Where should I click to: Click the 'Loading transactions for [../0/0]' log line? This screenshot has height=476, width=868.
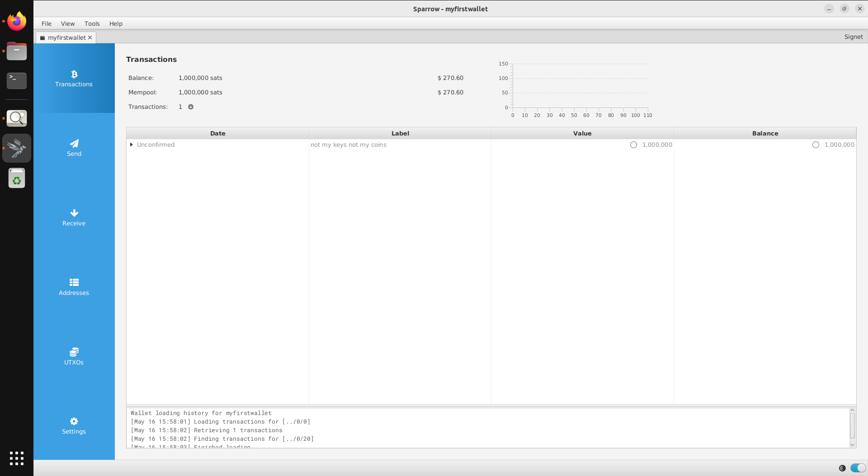point(220,422)
